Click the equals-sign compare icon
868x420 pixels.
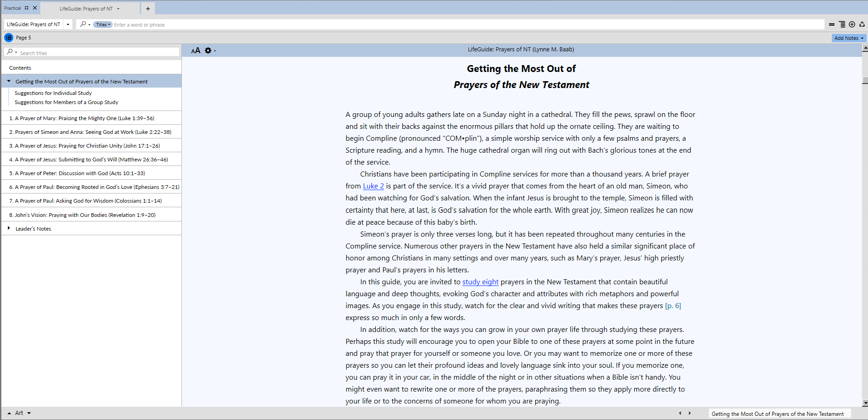[832, 24]
